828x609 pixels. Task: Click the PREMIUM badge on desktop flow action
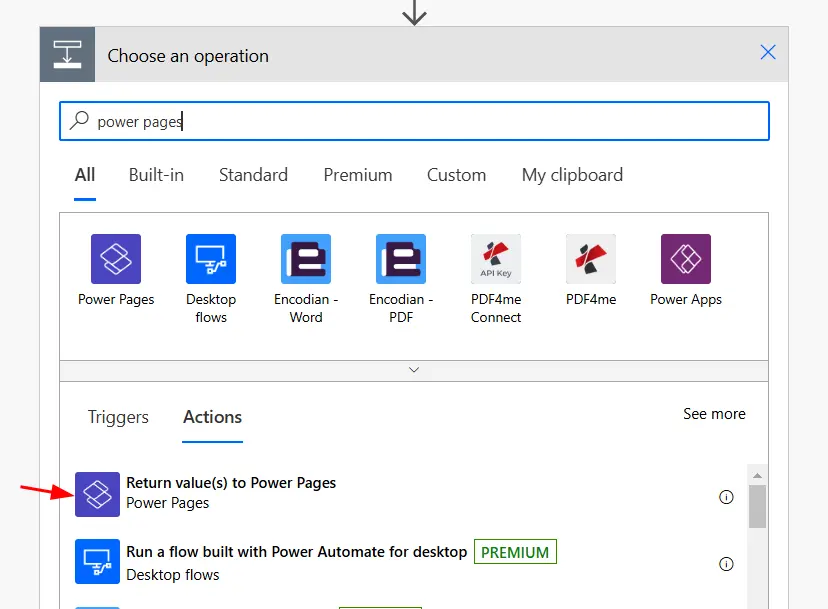515,552
